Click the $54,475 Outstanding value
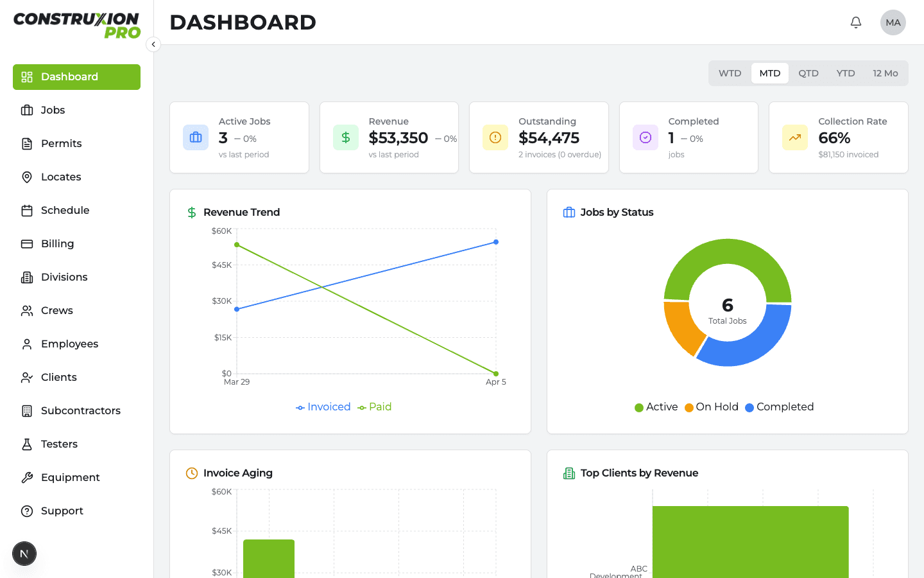Image resolution: width=924 pixels, height=578 pixels. point(549,138)
